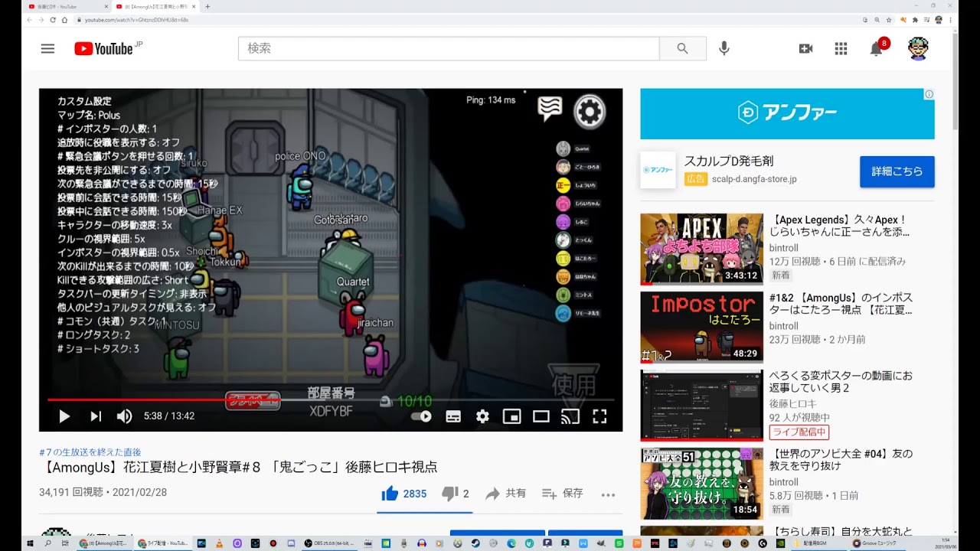Viewport: 980px width, 551px height.
Task: Reload the page in the browser
Action: click(54, 20)
